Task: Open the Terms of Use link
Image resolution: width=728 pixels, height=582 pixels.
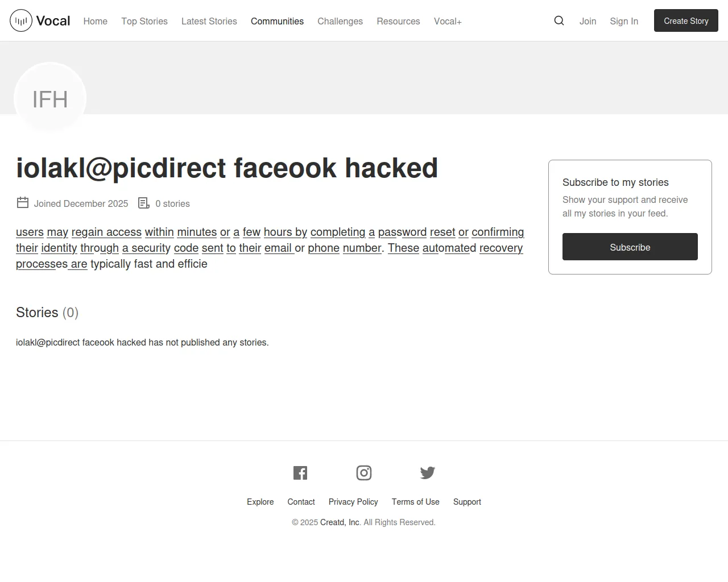Action: [x=415, y=502]
